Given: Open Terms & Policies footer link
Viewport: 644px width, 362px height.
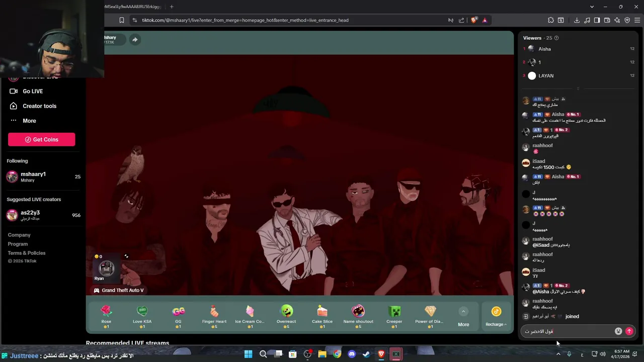Looking at the screenshot, I should pos(27,253).
